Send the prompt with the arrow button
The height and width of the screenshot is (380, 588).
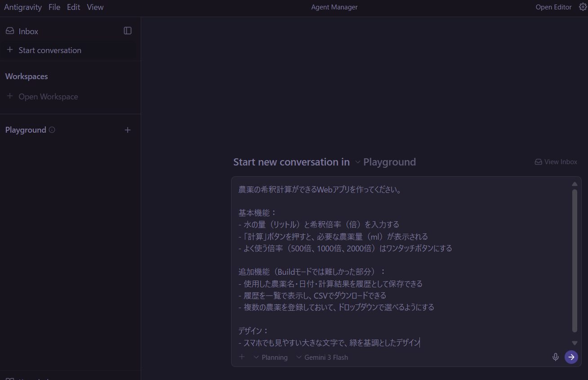571,357
